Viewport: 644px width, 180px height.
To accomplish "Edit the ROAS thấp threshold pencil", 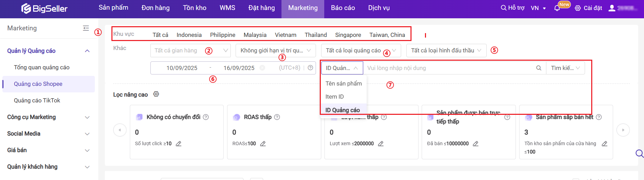I will click(x=263, y=144).
